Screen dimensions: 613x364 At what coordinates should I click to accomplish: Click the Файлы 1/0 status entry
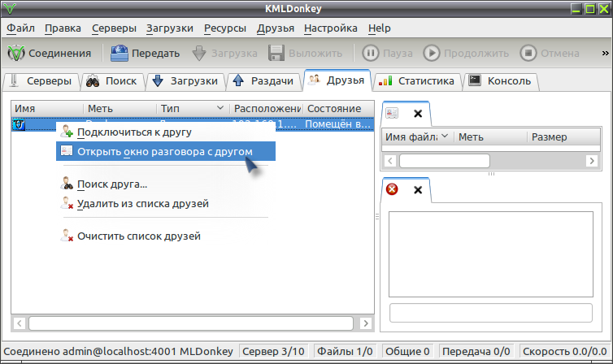[345, 352]
